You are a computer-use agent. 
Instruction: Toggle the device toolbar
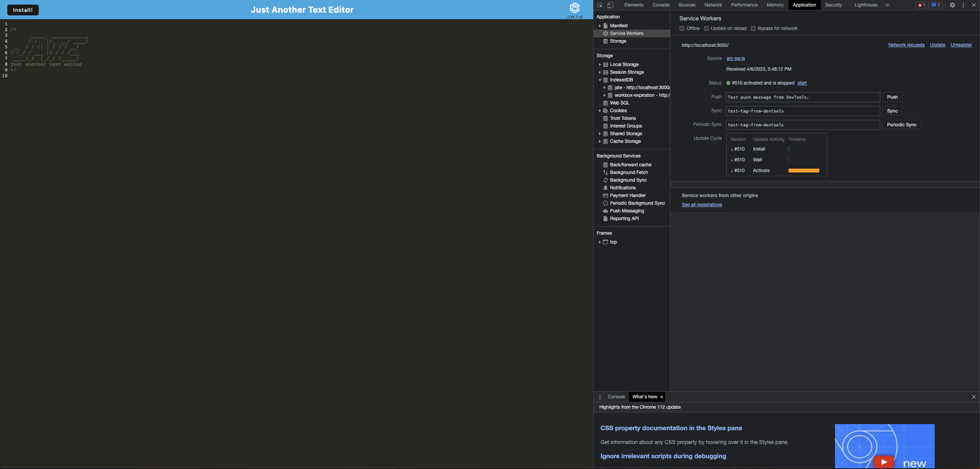tap(609, 5)
